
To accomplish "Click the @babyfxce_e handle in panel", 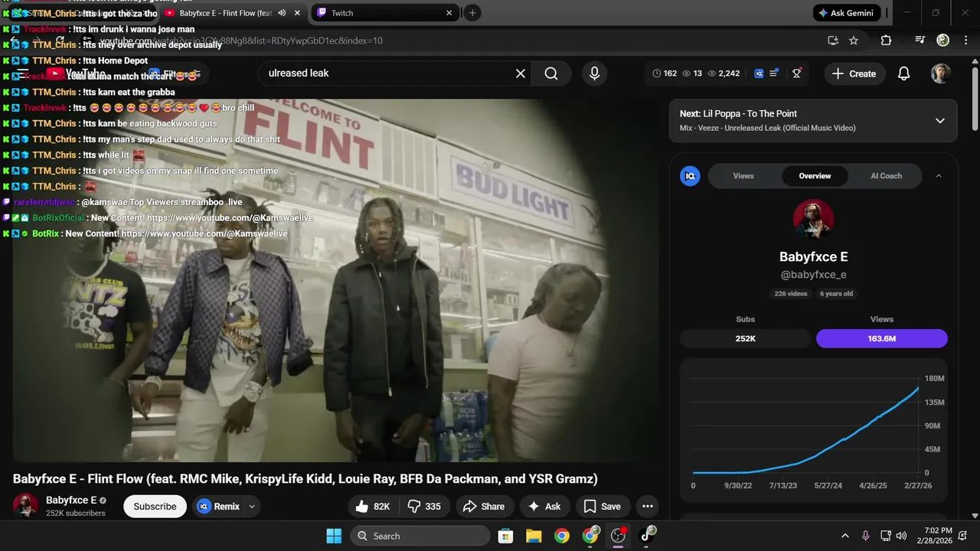I will coord(813,274).
